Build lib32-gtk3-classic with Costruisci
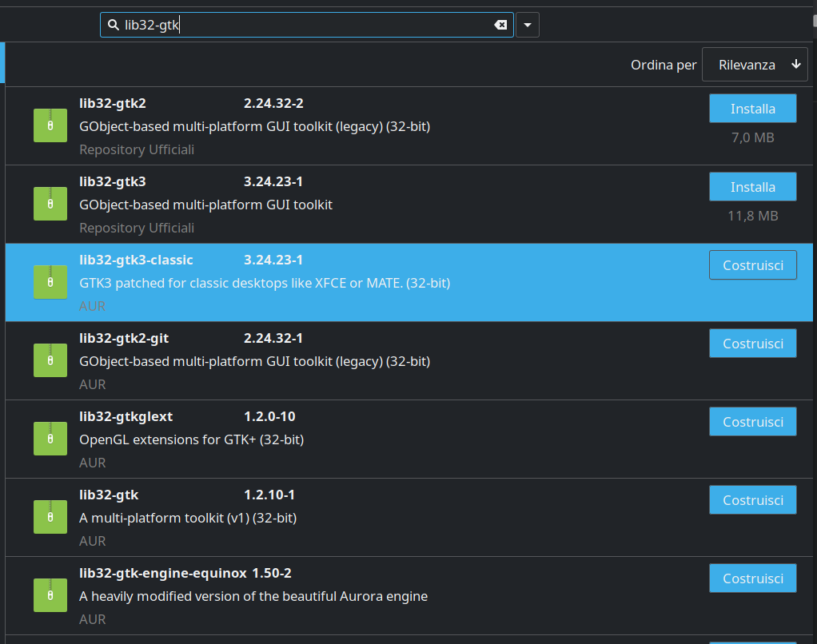This screenshot has width=817, height=644. pyautogui.click(x=752, y=264)
